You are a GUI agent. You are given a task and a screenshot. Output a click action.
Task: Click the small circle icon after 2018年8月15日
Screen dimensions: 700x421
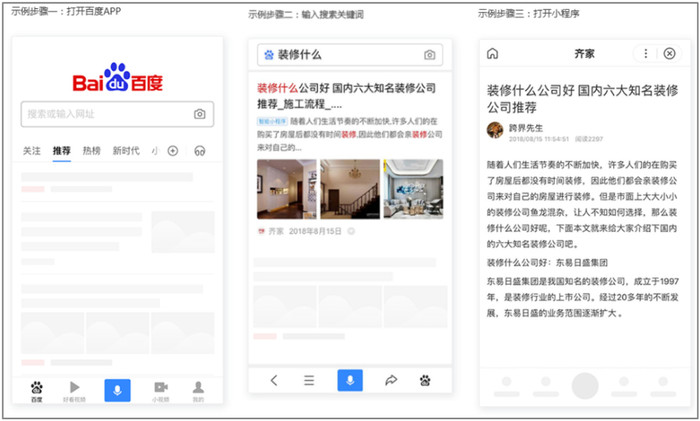pyautogui.click(x=351, y=231)
